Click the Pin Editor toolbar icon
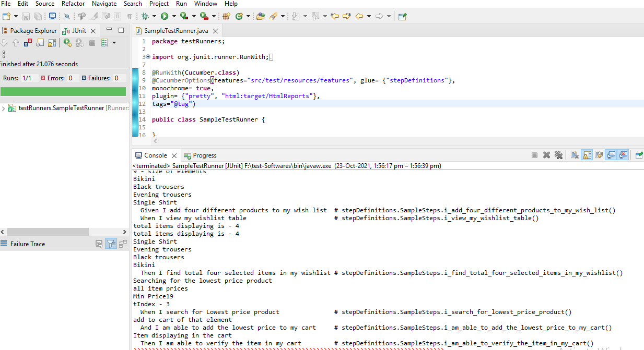The image size is (644, 350). coord(403,16)
